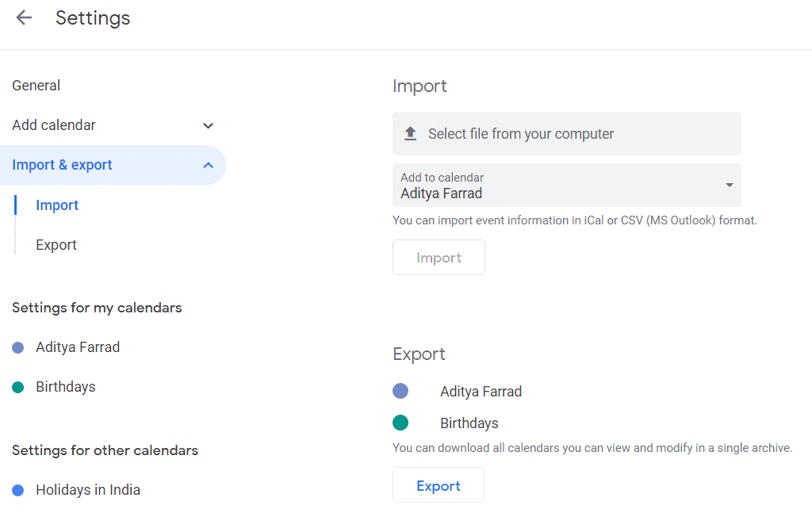
Task: Select the Import sub-item in sidebar
Action: pyautogui.click(x=57, y=205)
